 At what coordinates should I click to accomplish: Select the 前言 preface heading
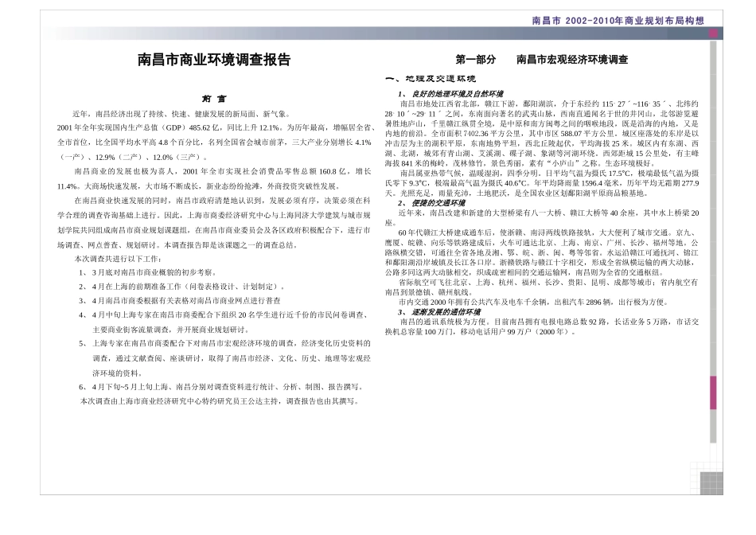(215, 99)
